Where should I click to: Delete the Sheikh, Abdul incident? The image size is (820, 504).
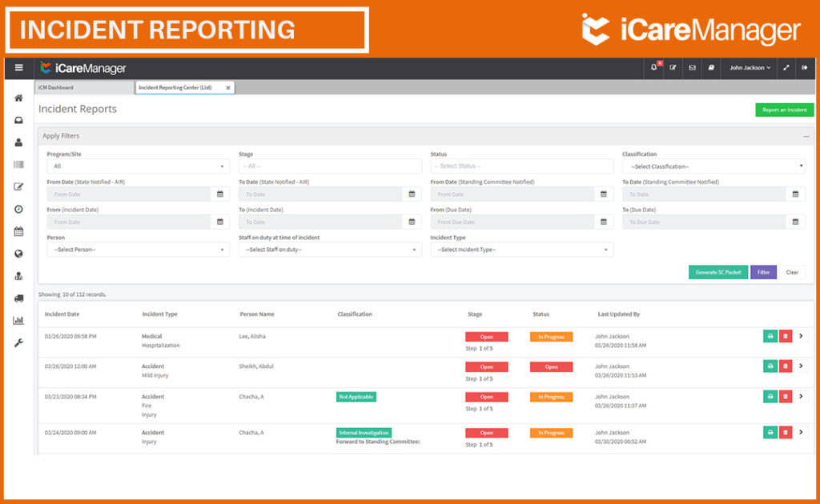786,366
